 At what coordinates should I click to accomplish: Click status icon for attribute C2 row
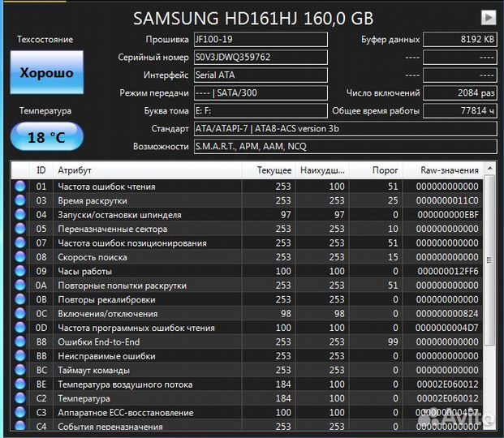(20, 398)
